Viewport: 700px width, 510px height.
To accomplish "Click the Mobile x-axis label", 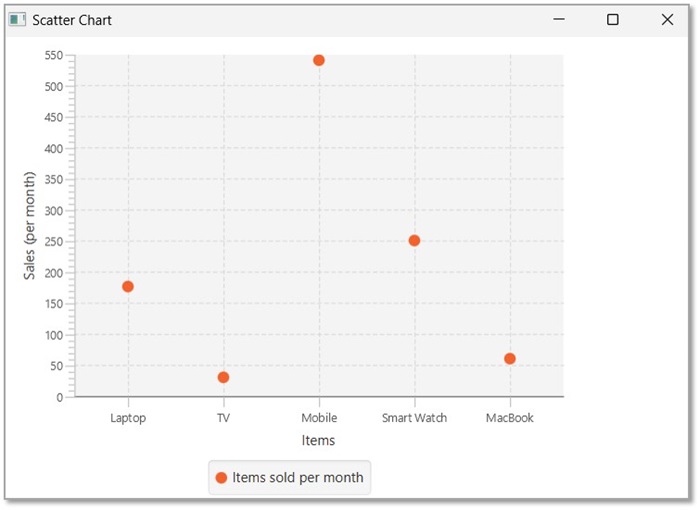I will point(319,418).
